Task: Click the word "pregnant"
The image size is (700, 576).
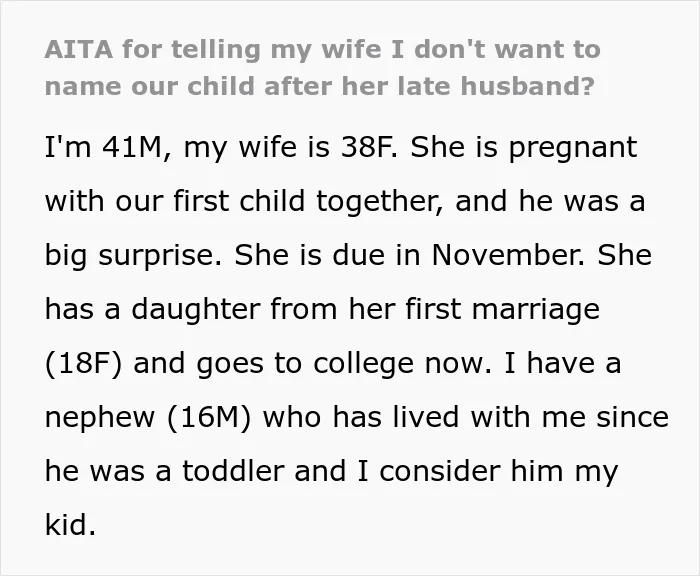Action: (x=573, y=149)
